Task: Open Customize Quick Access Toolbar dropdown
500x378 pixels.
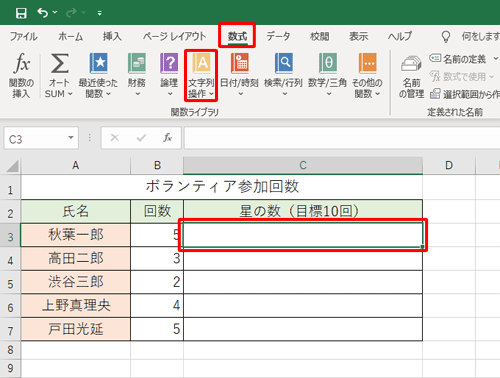Action: pos(99,13)
